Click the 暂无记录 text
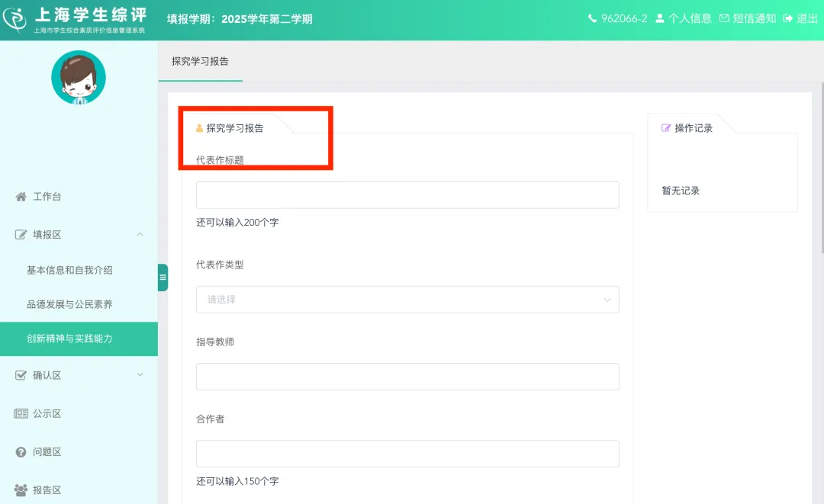Screen dimensions: 824x504 681,191
